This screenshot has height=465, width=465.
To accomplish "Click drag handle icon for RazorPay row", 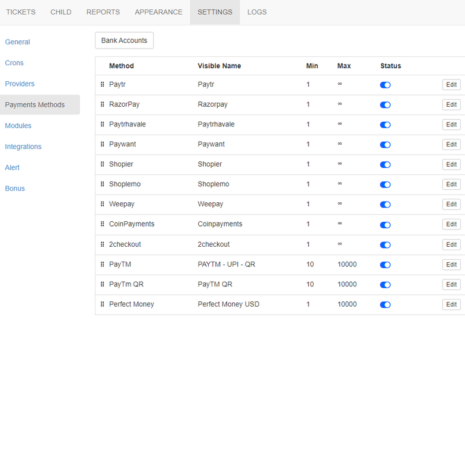I will pyautogui.click(x=102, y=105).
